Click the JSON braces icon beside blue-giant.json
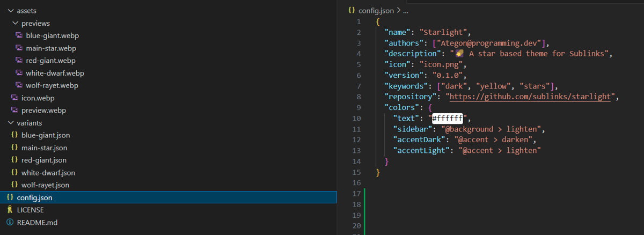 coord(14,135)
